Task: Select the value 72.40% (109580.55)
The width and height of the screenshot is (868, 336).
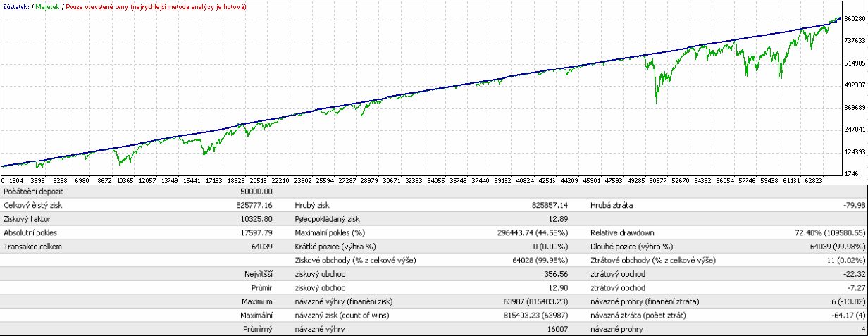Action: tap(831, 232)
